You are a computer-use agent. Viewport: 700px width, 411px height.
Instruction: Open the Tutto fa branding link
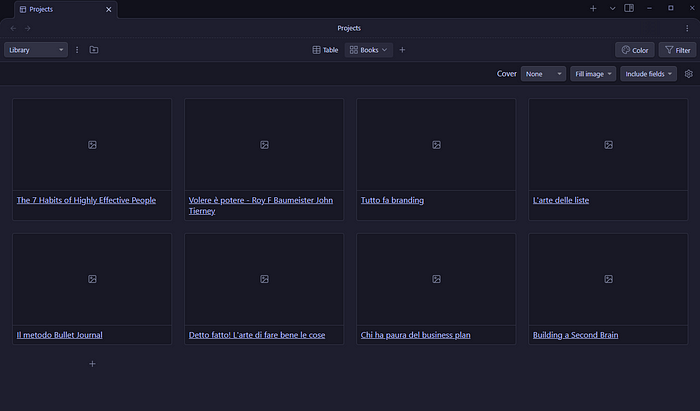pyautogui.click(x=392, y=200)
